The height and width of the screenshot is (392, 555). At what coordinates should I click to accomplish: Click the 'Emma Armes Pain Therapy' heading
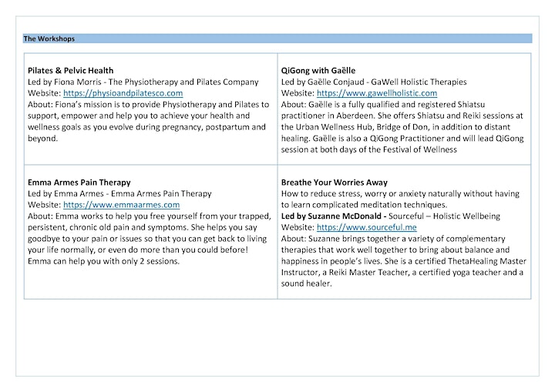79,183
